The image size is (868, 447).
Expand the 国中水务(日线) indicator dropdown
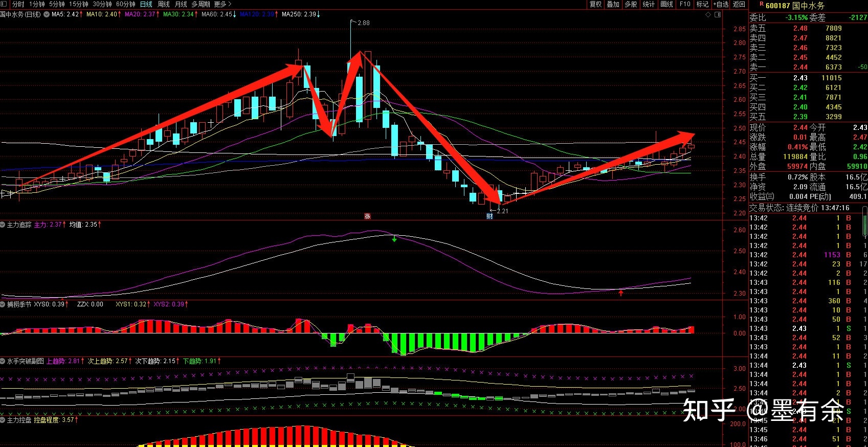[46, 14]
